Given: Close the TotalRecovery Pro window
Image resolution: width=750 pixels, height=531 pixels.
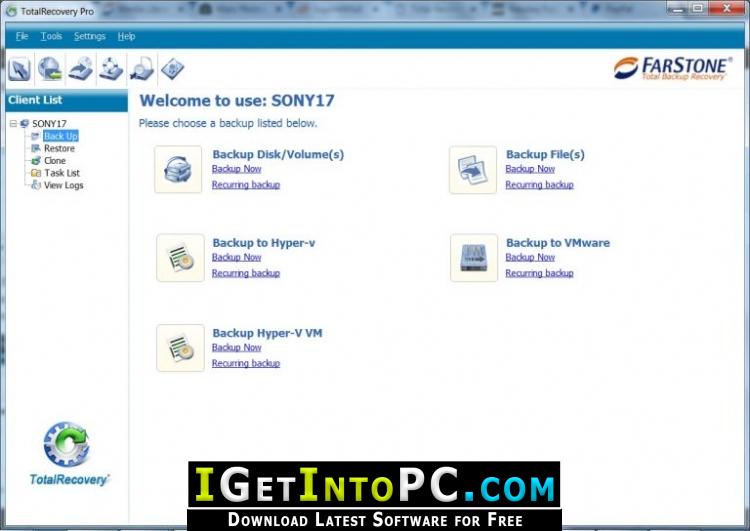Looking at the screenshot, I should tap(728, 8).
